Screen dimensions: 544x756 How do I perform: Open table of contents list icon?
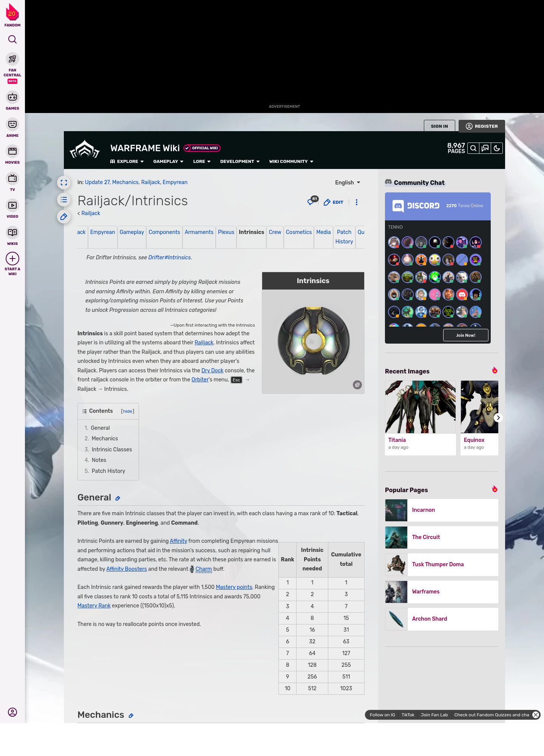(64, 200)
